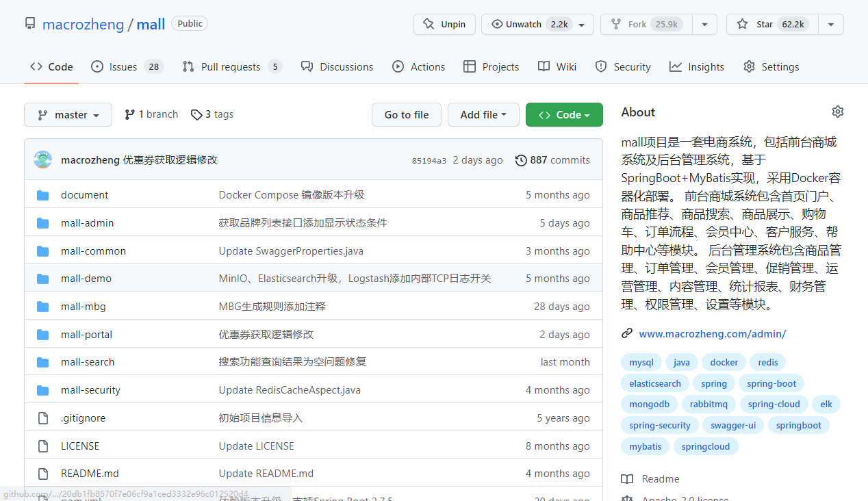868x501 pixels.
Task: Open the Unwatch notification options arrow
Action: pos(581,24)
